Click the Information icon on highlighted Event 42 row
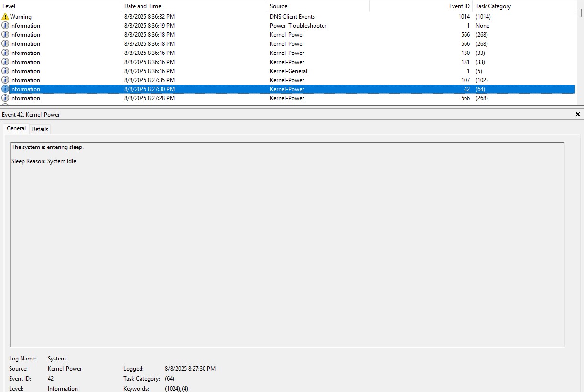This screenshot has height=392, width=584. (5, 89)
